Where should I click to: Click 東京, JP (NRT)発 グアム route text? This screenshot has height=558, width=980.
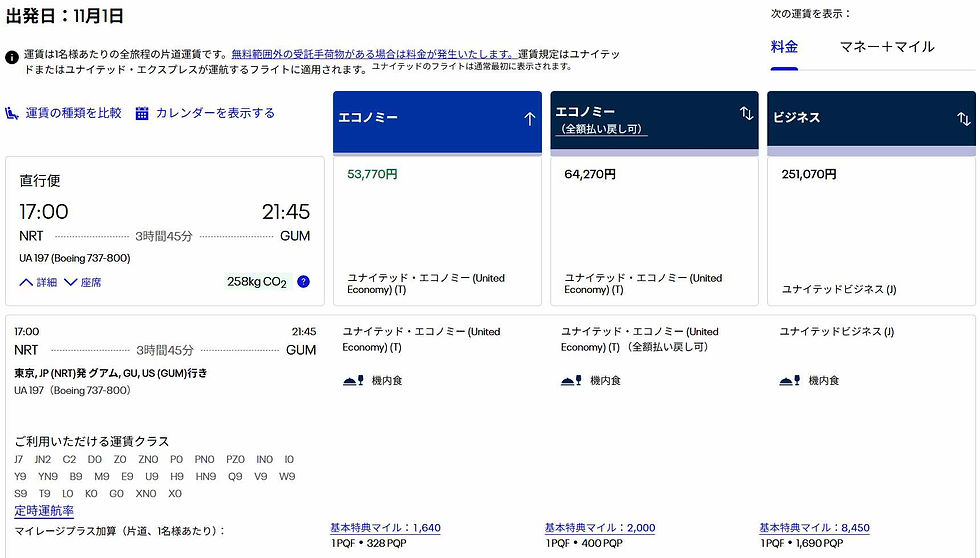point(111,373)
